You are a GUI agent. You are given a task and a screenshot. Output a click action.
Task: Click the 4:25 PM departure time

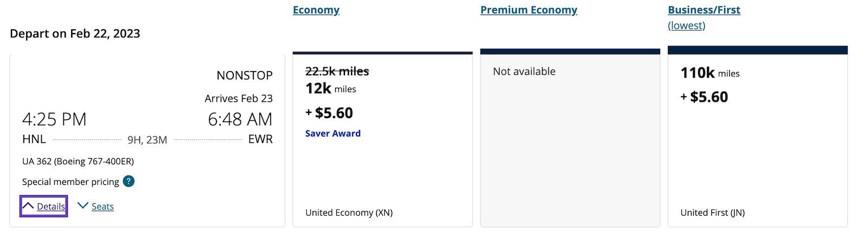54,119
